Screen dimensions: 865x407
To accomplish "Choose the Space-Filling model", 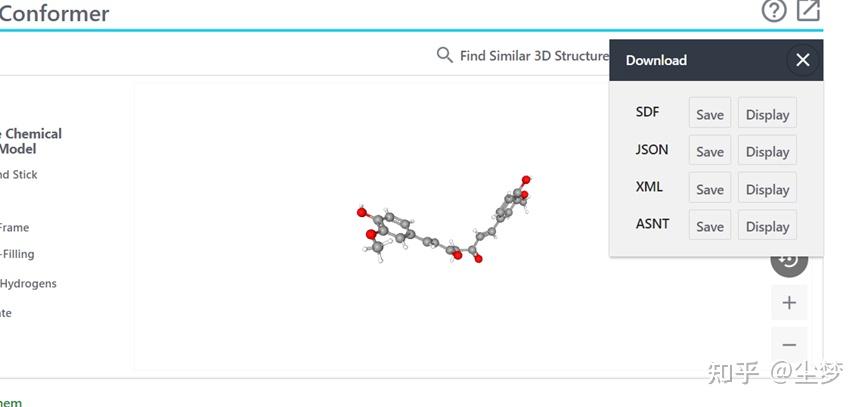I will 17,254.
